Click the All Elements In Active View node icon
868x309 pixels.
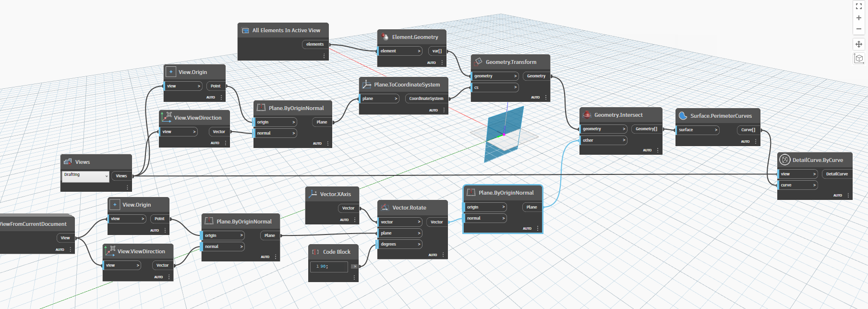point(245,30)
